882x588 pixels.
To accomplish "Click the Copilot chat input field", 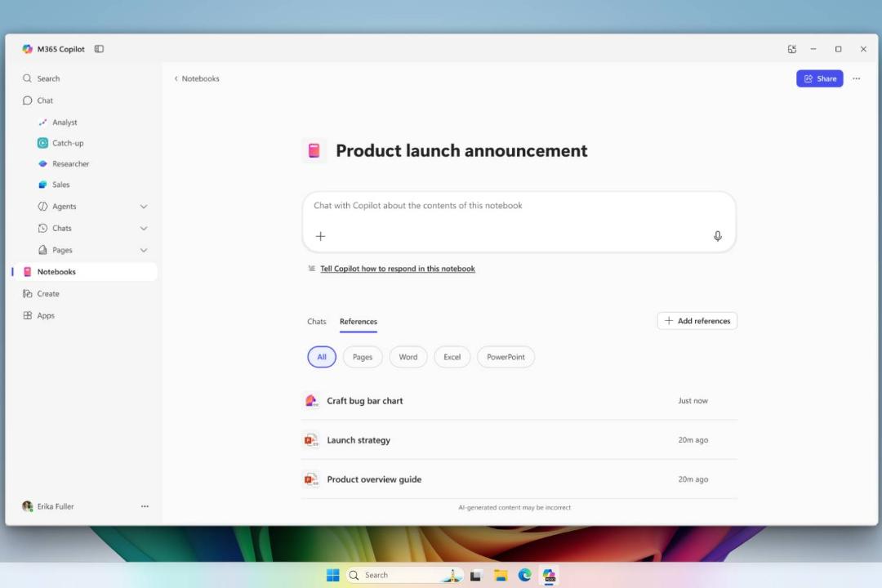I will click(x=519, y=221).
